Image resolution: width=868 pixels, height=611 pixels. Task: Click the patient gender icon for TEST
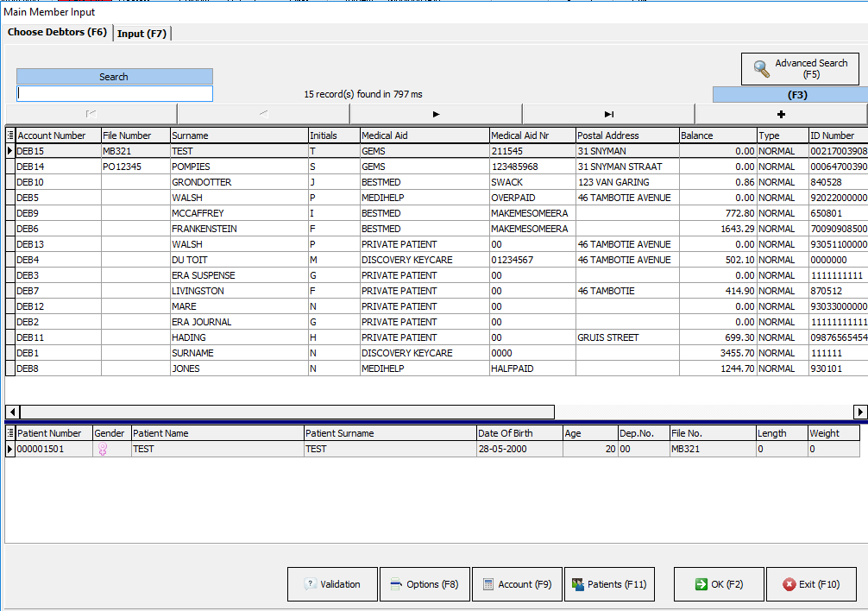click(103, 450)
